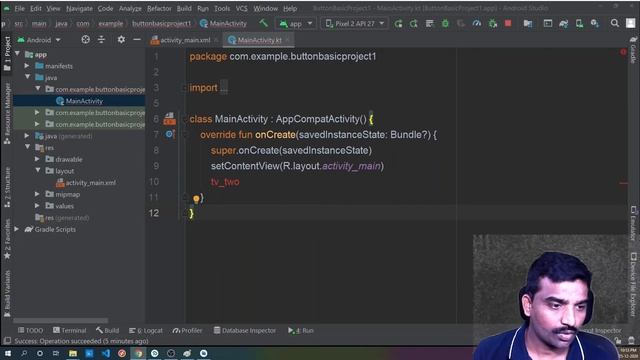
Task: Open SDK Manager from the toolbar
Action: coord(595,24)
